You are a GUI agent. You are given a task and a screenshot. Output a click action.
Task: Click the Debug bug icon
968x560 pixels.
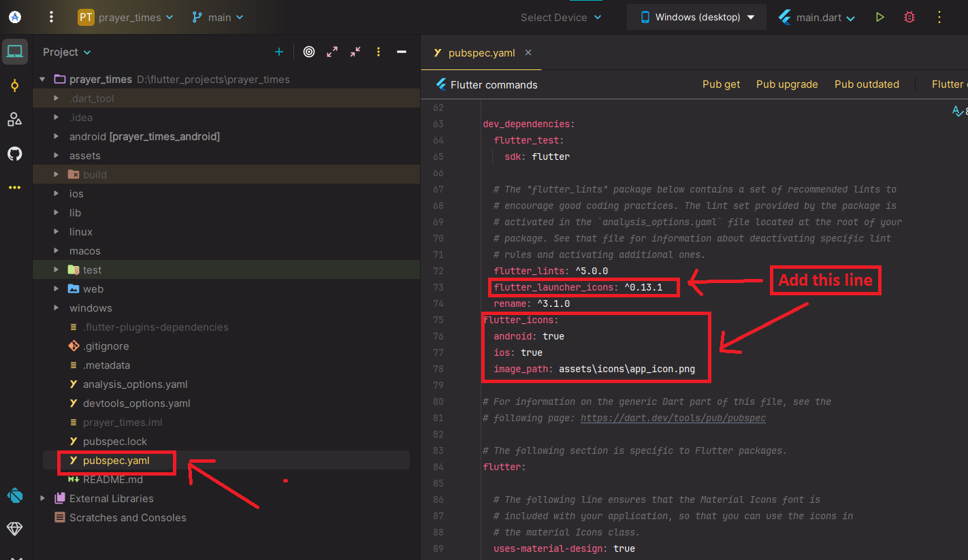(x=909, y=17)
